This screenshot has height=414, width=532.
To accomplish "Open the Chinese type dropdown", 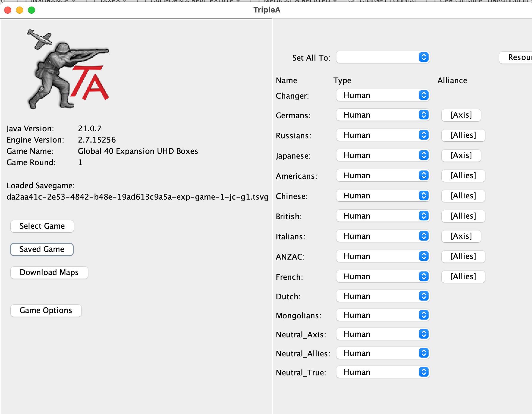I will point(383,195).
